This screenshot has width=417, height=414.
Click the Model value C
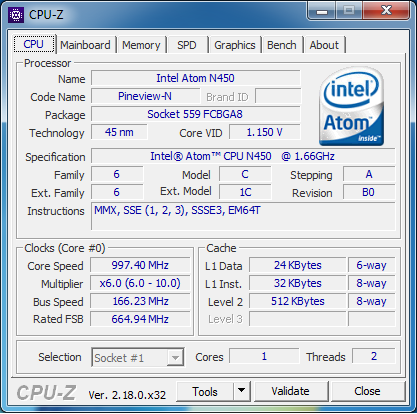point(245,174)
